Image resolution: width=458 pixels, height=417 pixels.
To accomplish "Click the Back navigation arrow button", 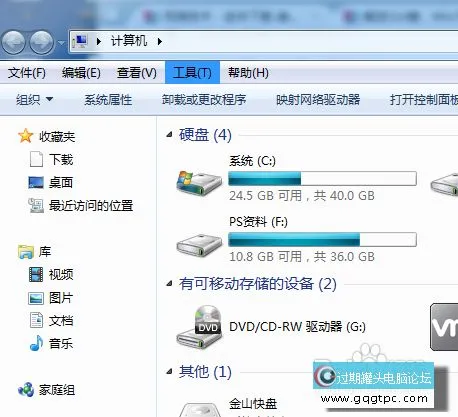I will tap(13, 42).
